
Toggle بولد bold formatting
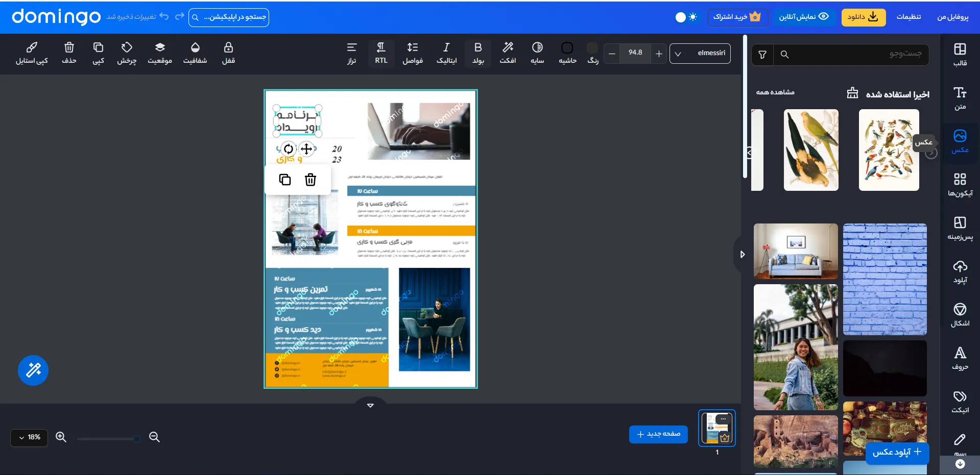pos(478,53)
